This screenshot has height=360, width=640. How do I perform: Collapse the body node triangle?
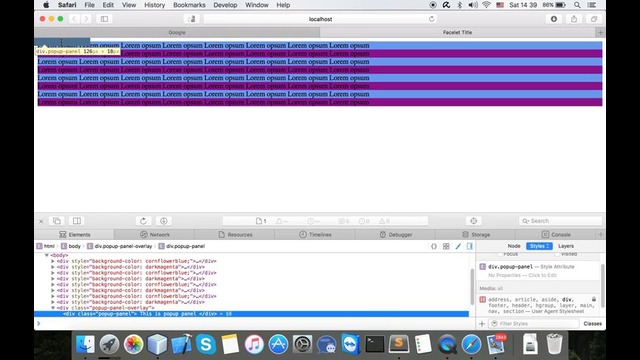[x=47, y=255]
